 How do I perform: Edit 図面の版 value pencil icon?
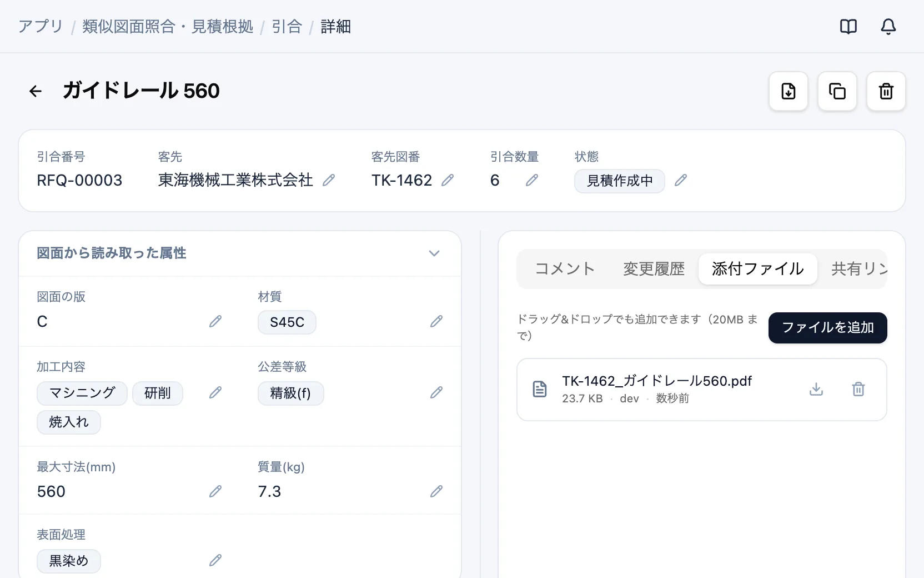coord(215,321)
